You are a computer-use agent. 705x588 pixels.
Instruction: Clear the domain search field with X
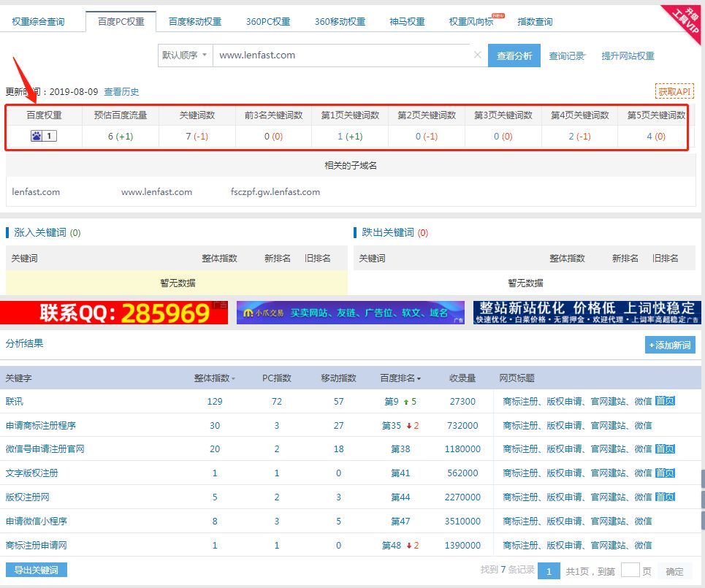[x=478, y=55]
